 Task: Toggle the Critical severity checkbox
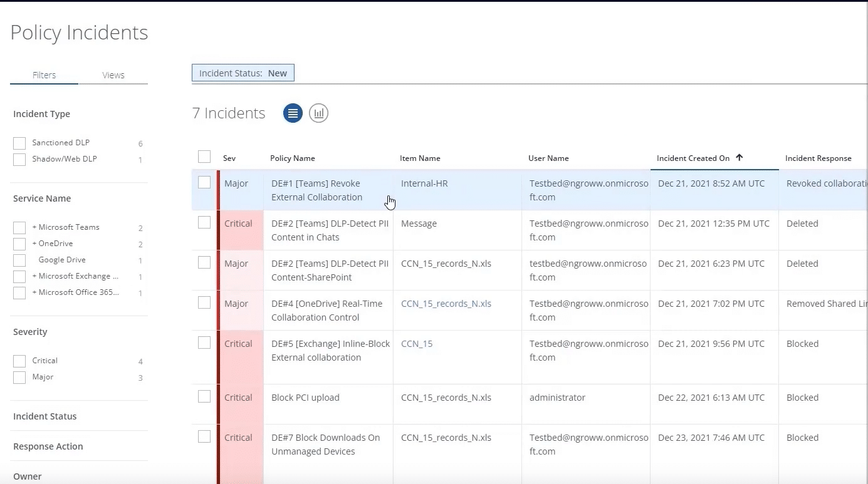click(19, 361)
